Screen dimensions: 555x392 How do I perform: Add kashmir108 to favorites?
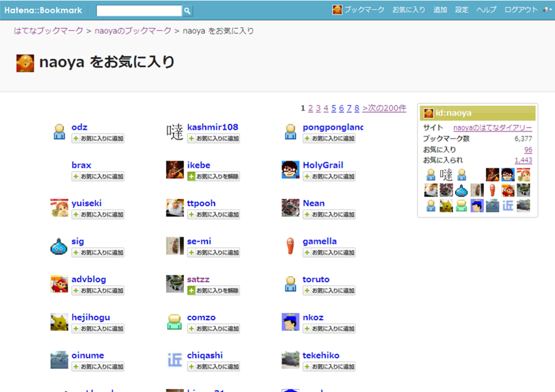coord(214,138)
